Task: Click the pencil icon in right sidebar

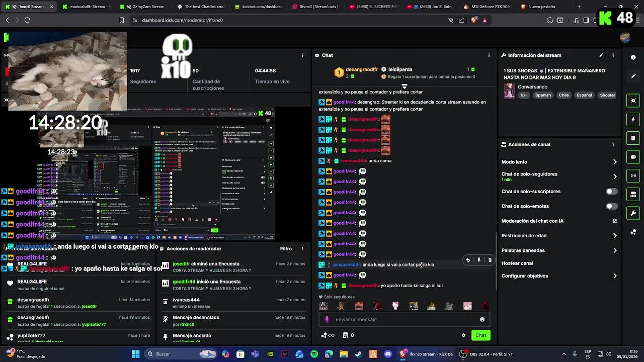Action: coord(633,76)
